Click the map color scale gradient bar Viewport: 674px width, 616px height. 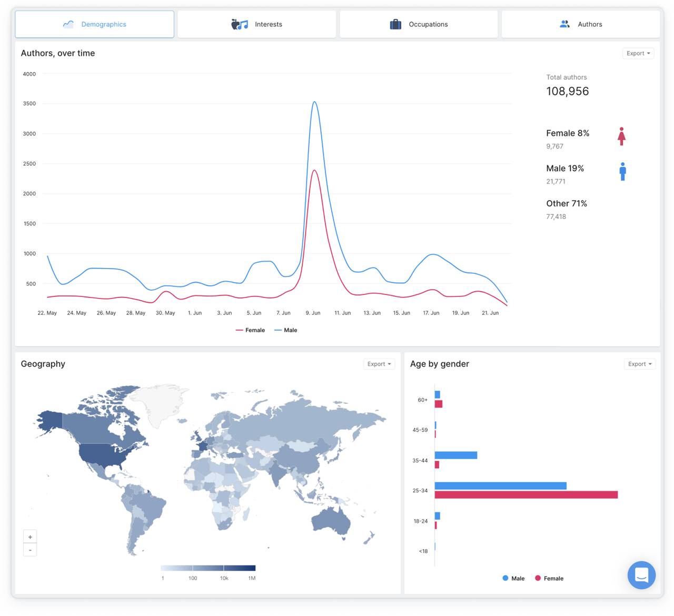(x=208, y=568)
